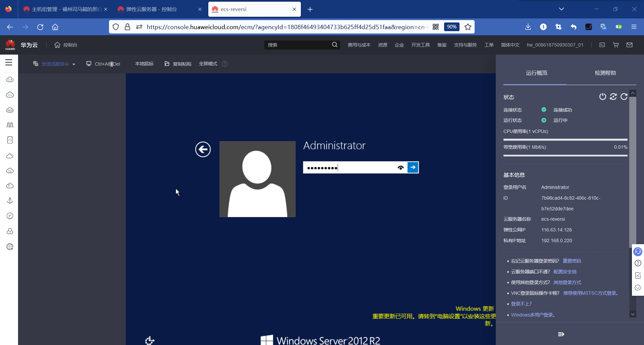Click the globe sidebar icon
This screenshot has height=345, width=644.
tap(10, 247)
